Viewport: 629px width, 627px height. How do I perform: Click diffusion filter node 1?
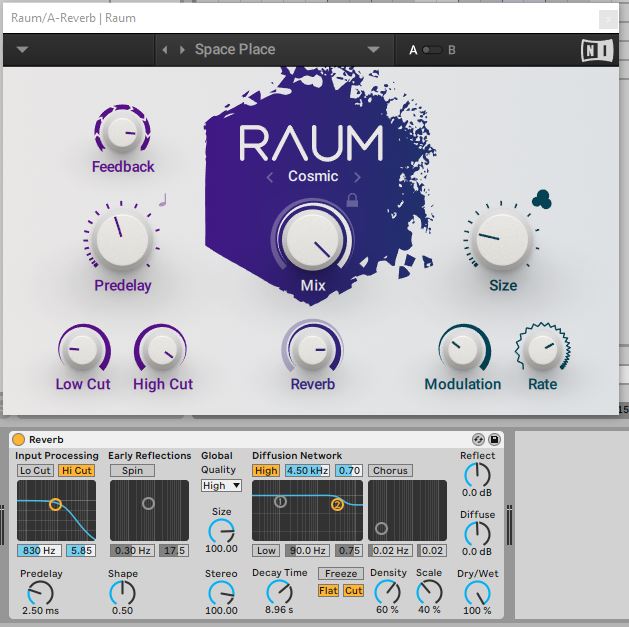click(x=280, y=501)
